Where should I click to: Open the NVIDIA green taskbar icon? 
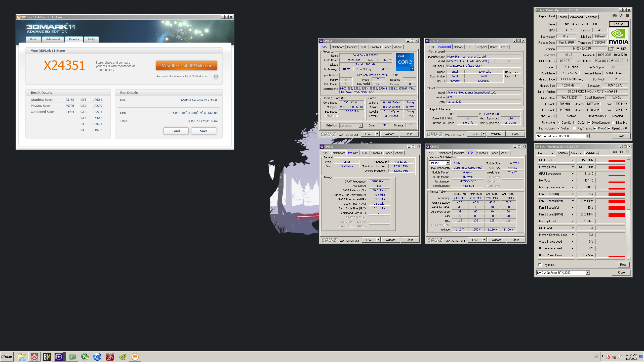coord(123,357)
